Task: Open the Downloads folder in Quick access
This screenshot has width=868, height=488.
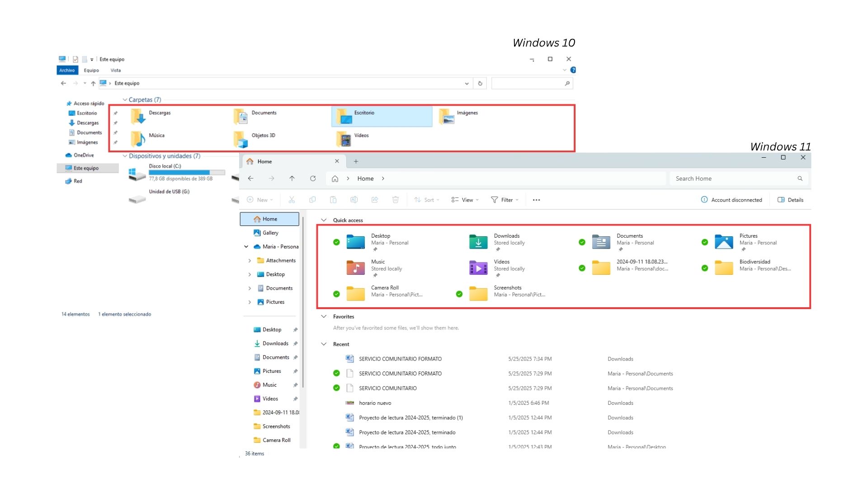Action: click(478, 242)
